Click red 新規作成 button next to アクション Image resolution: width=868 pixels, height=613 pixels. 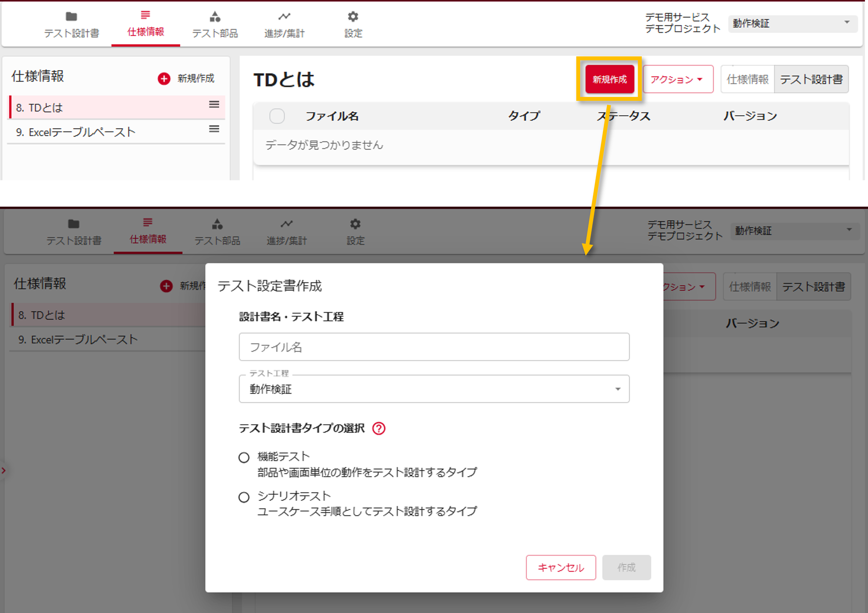609,79
